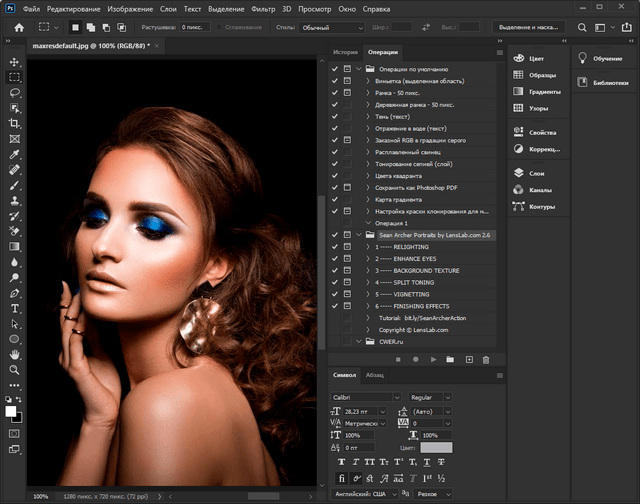Screen dimensions: 640x504
Task: Create new action with plus icon
Action: (468, 358)
